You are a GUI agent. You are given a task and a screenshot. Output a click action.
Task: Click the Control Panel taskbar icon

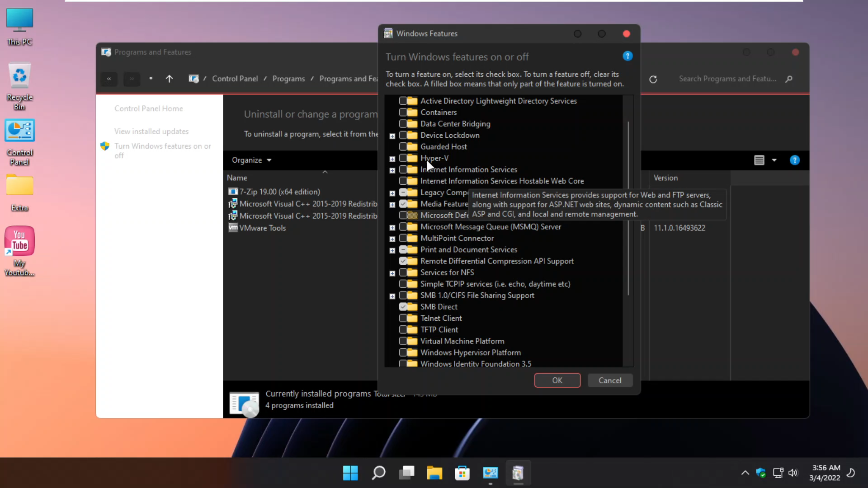pos(490,473)
